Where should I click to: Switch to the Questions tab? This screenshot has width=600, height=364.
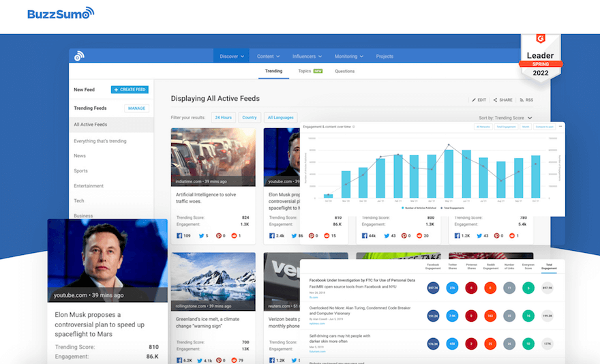pos(344,71)
